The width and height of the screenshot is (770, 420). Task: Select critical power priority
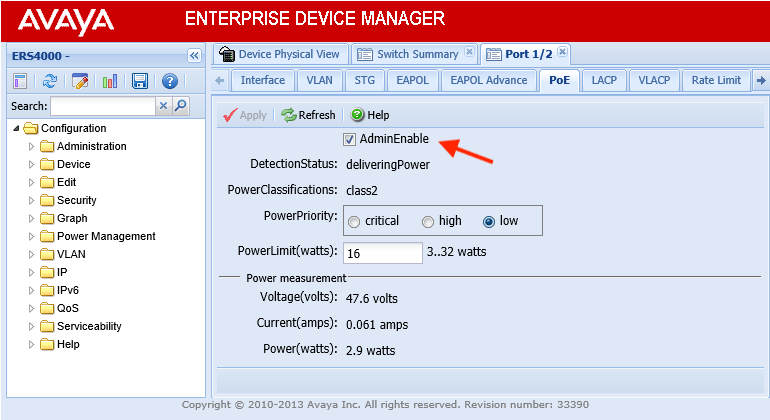click(354, 222)
